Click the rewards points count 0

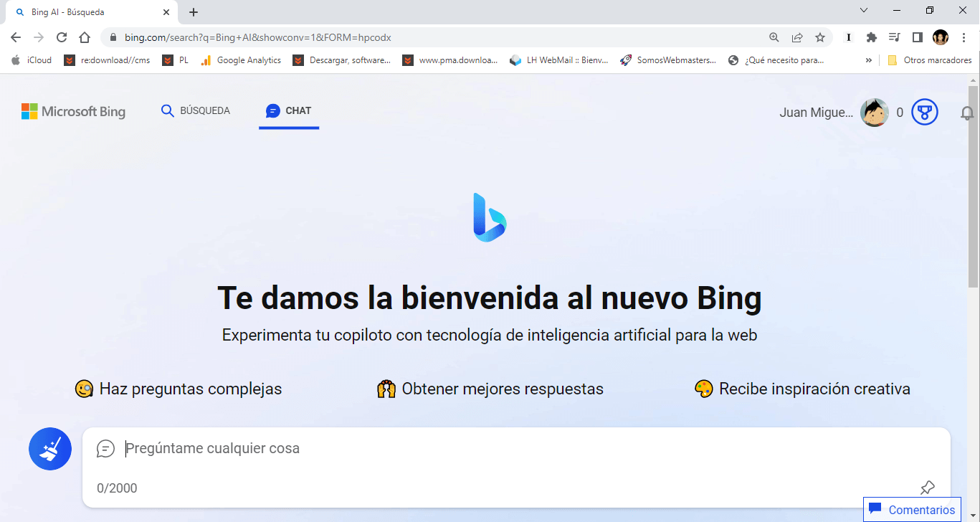tap(900, 113)
